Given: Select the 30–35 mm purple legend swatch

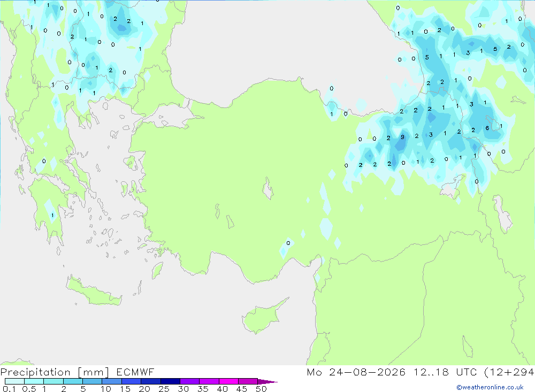Looking at the screenshot, I should coord(190,381).
